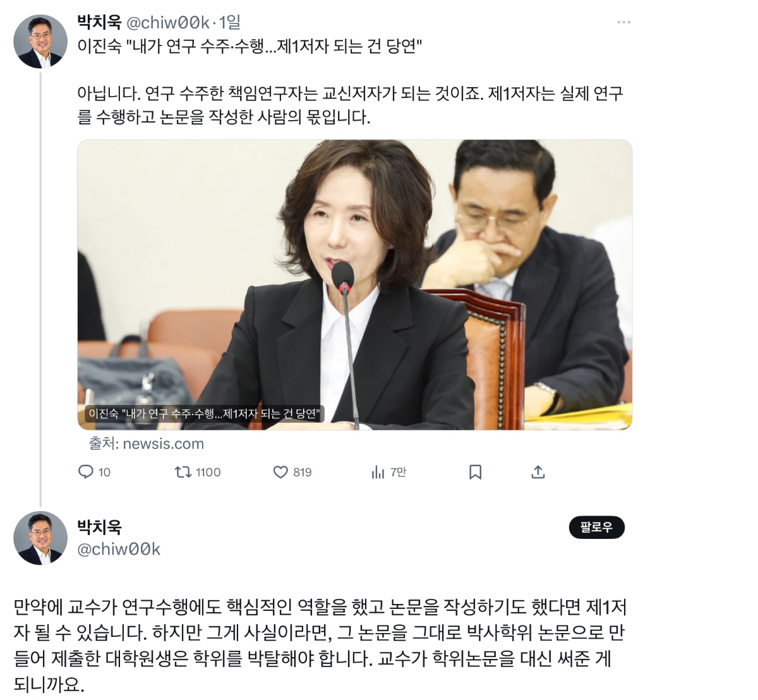Click the 팔로우 follow button

pyautogui.click(x=596, y=528)
